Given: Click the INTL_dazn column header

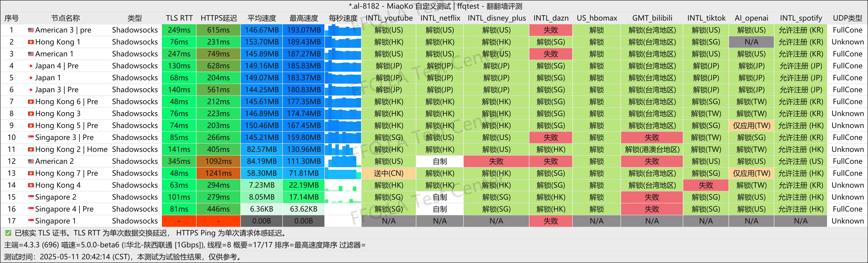Looking at the screenshot, I should point(551,18).
